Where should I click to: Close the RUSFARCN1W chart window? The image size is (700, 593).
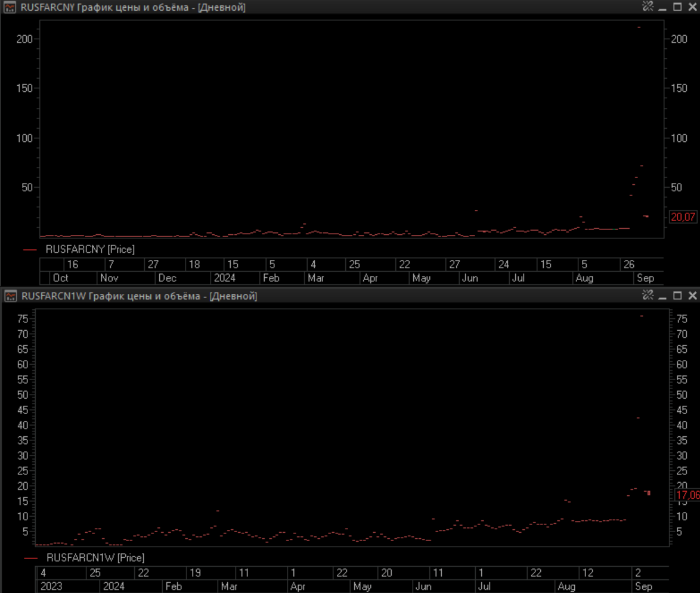[692, 296]
